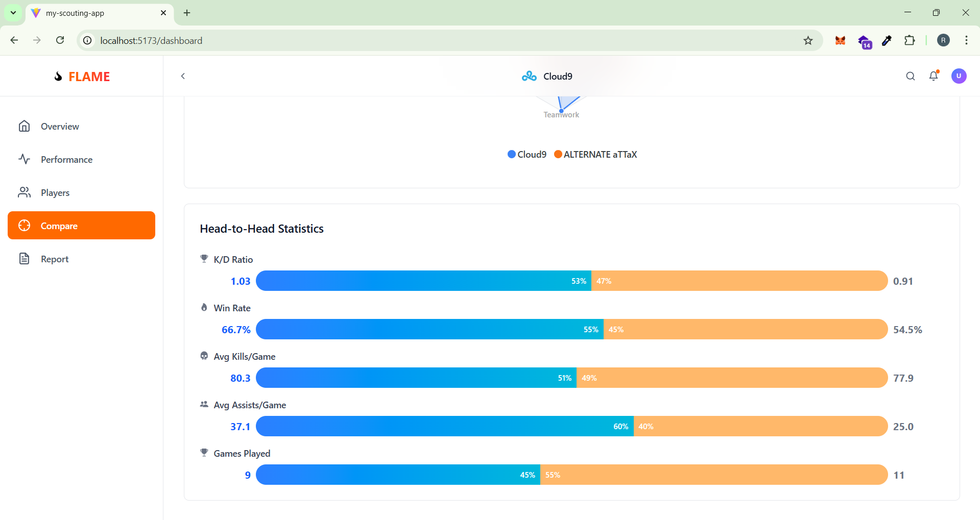The width and height of the screenshot is (980, 520).
Task: Click the Report document icon
Action: click(x=24, y=259)
